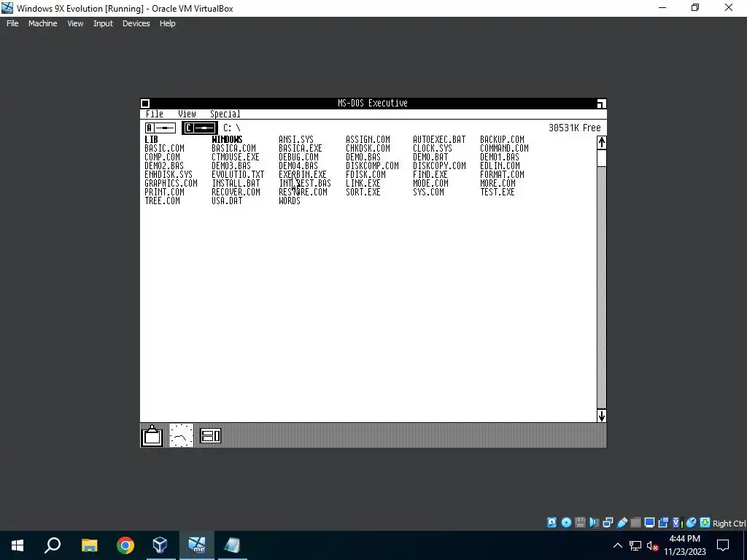Screen dimensions: 747x560
Task: Select the drive A icon
Action: (160, 128)
